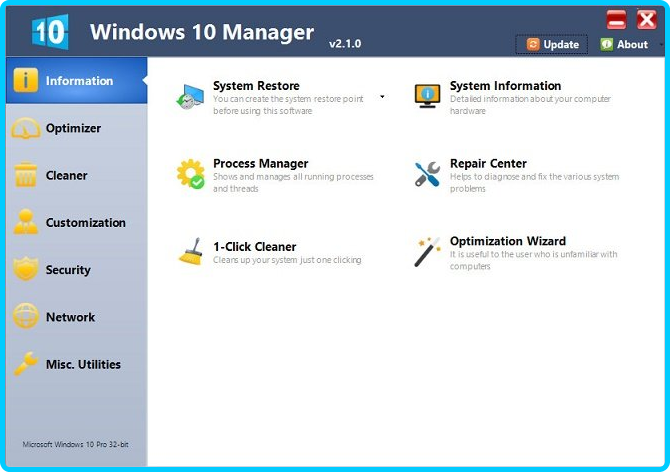Click the Network globe icon
This screenshot has height=472, width=670.
pyautogui.click(x=26, y=317)
